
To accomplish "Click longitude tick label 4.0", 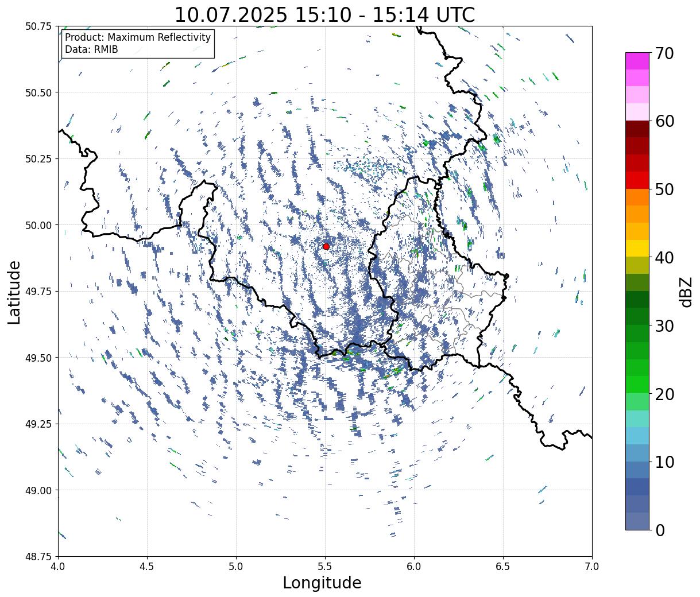I will tap(58, 567).
